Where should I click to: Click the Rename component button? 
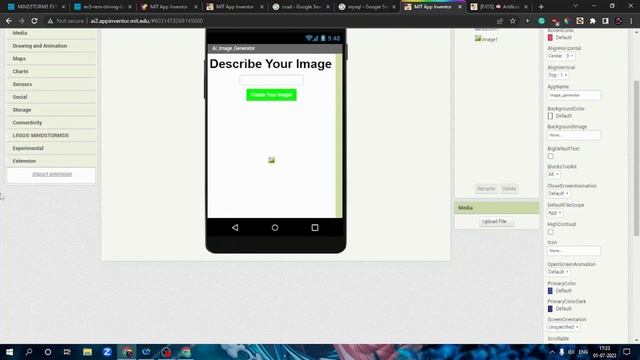(486, 189)
